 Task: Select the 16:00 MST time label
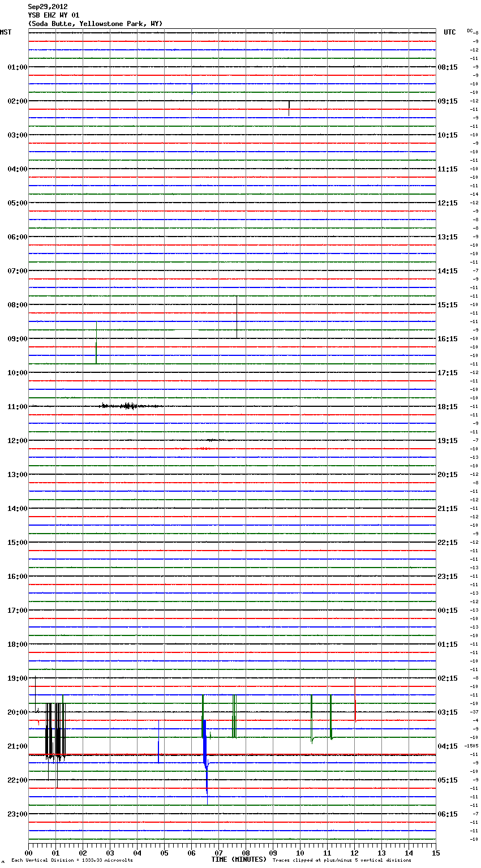click(x=18, y=577)
